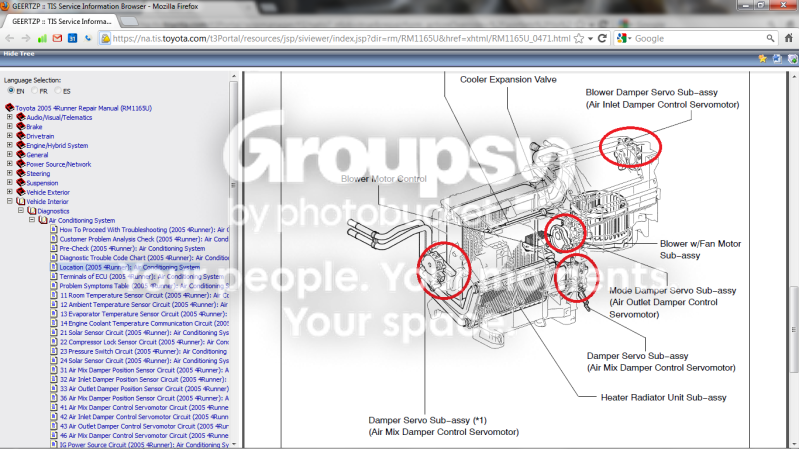Open 21 Solar Sensor Circuit link
This screenshot has height=449, width=799.
144,333
